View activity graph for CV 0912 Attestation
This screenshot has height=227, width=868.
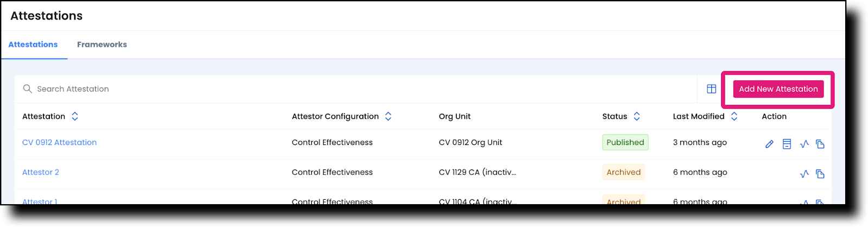[x=804, y=144]
